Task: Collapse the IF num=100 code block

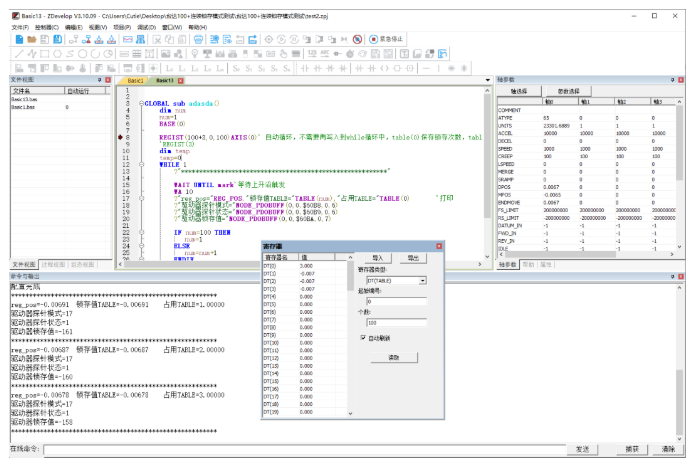Action: click(x=141, y=232)
